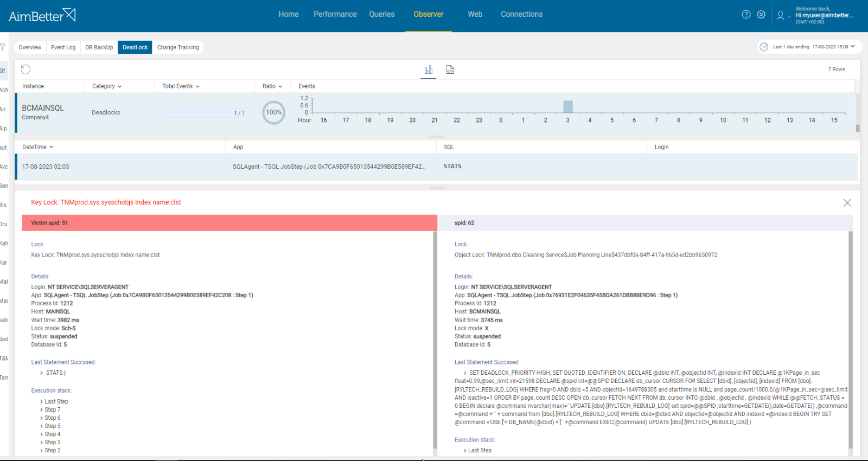Click the 1/1 total events progress bar
The width and height of the screenshot is (868, 461).
pos(204,113)
